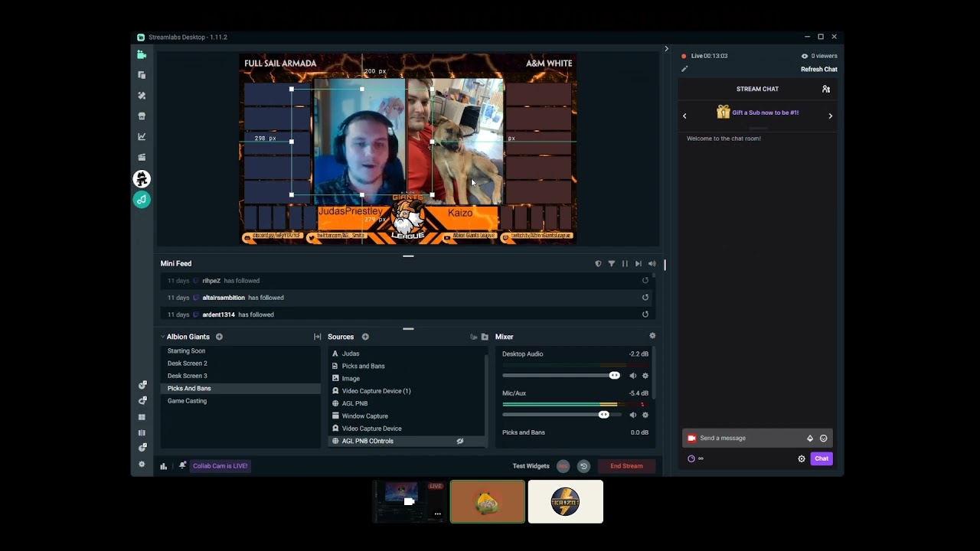980x551 pixels.
Task: Open scene transitions icon beside Albion Giants
Action: point(317,337)
